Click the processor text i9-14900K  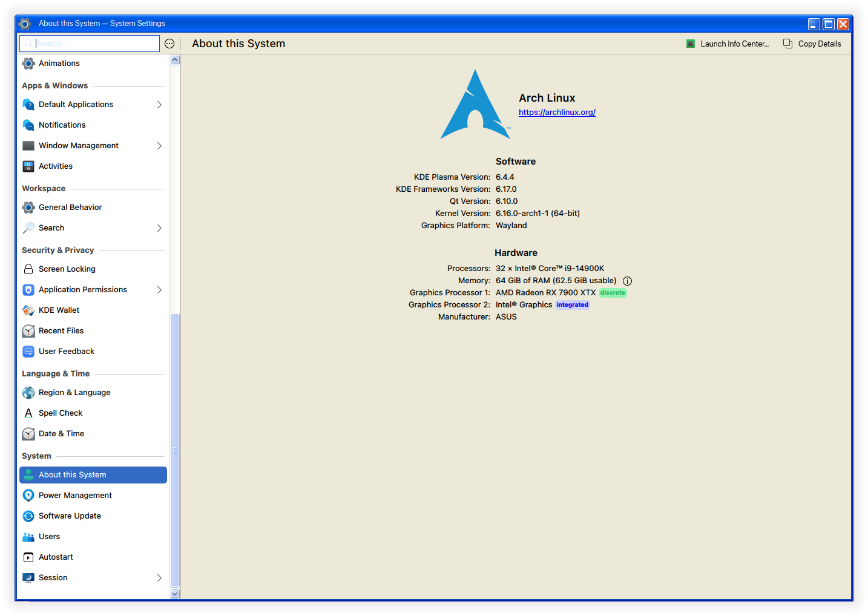click(x=585, y=269)
